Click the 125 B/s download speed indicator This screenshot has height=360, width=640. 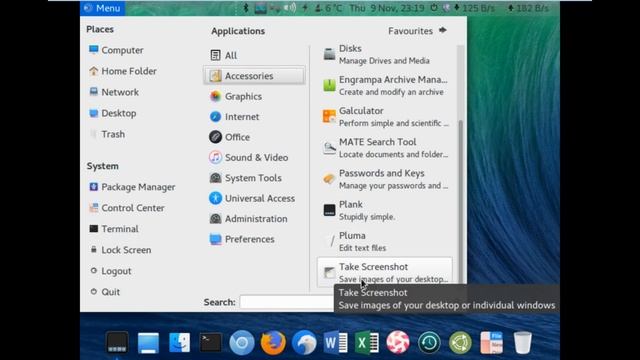[474, 8]
